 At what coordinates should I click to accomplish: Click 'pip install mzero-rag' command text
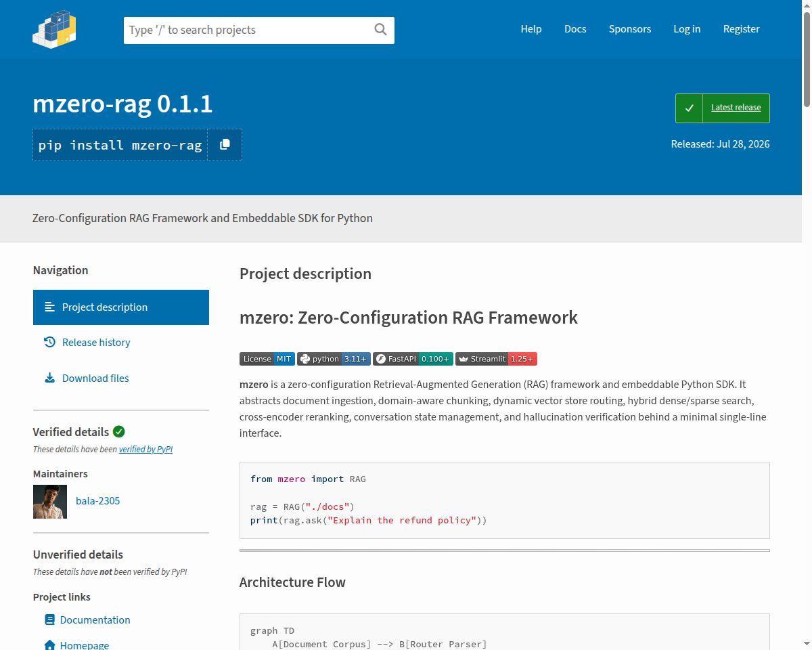tap(120, 145)
